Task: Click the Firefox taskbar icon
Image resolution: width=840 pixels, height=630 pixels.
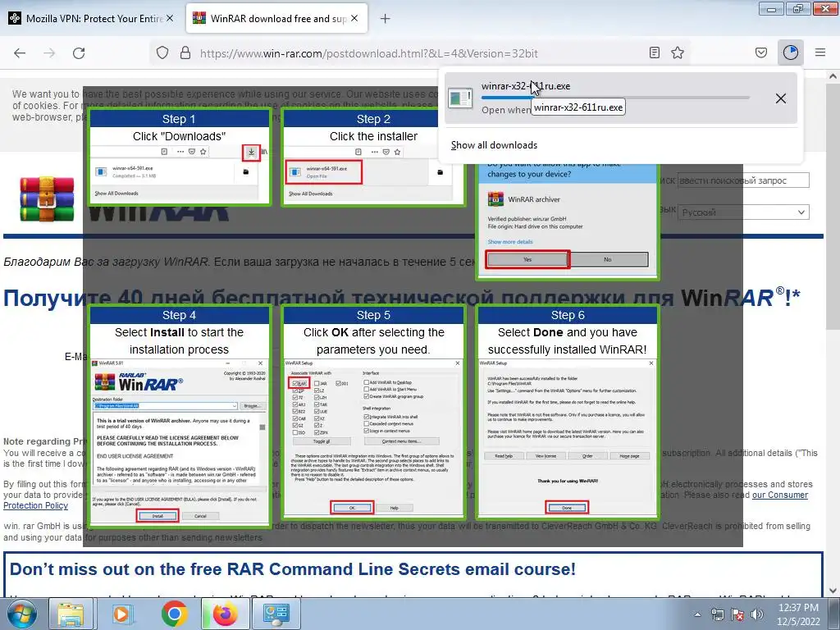Action: 225,614
